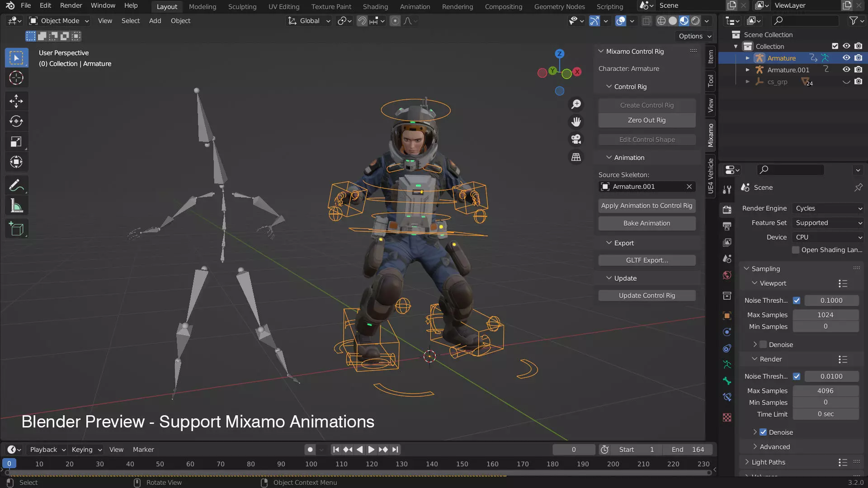
Task: Open Global transform orientation dropdown
Action: [x=309, y=21]
